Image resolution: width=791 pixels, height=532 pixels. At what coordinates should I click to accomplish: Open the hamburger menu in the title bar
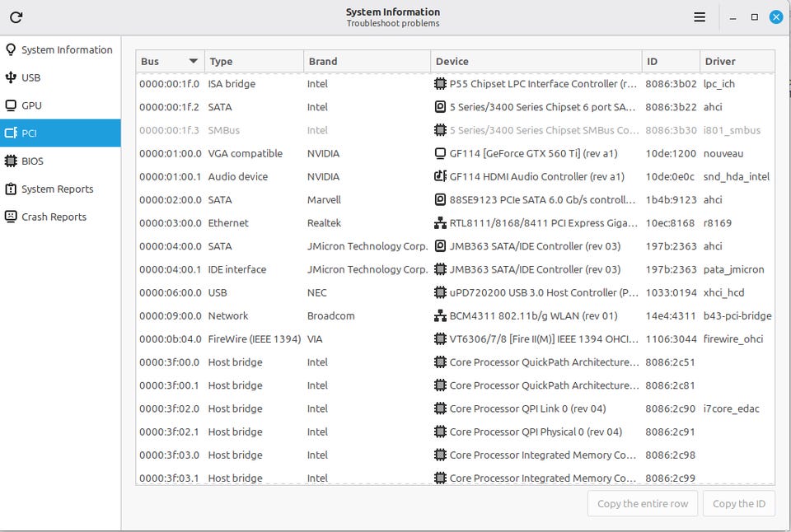pyautogui.click(x=700, y=17)
